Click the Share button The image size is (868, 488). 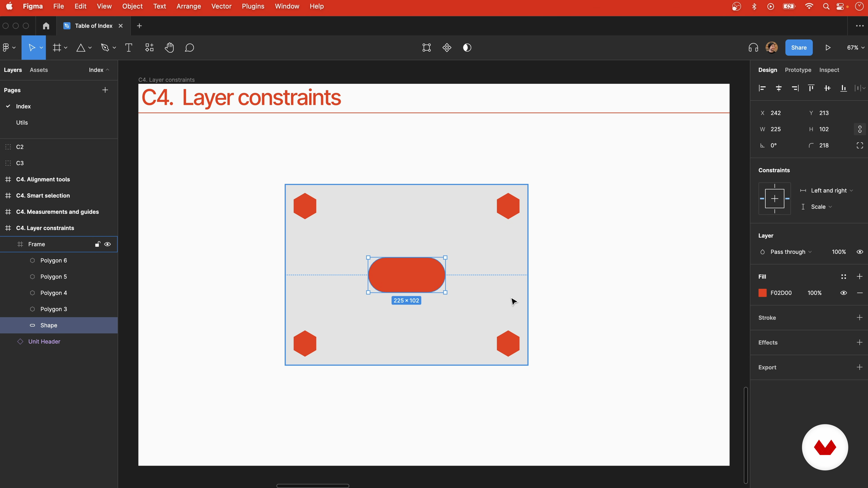coord(799,47)
